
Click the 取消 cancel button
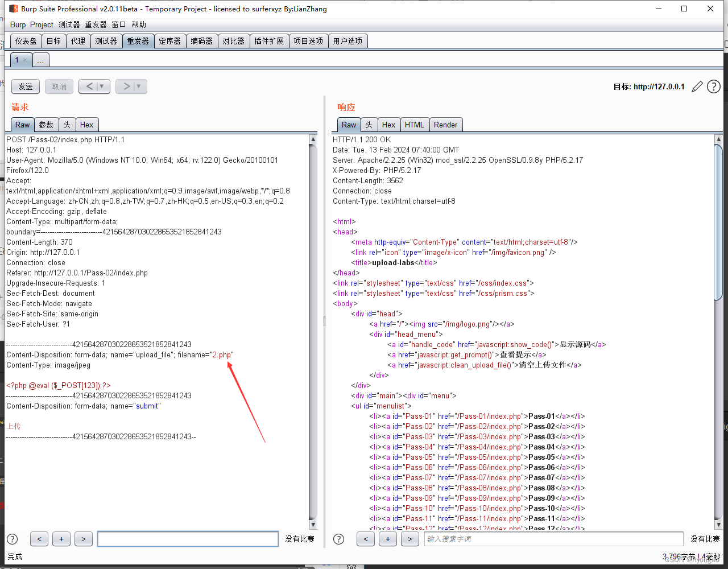pos(59,86)
